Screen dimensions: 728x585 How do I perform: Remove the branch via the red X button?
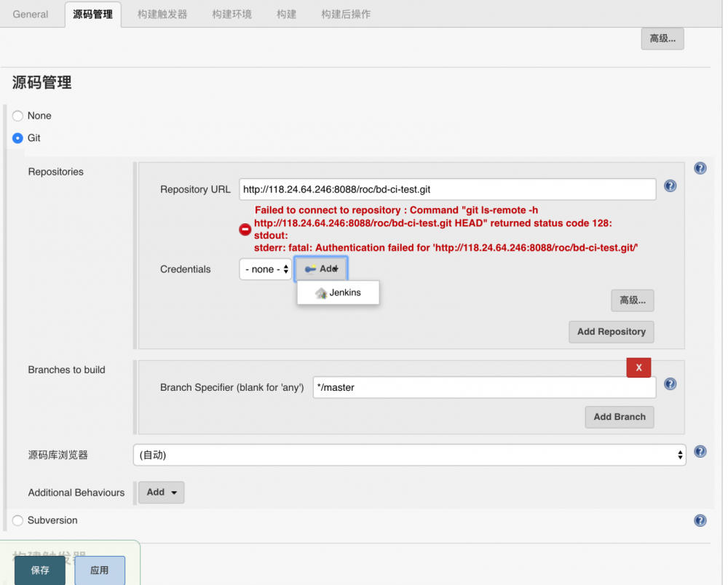(x=638, y=367)
